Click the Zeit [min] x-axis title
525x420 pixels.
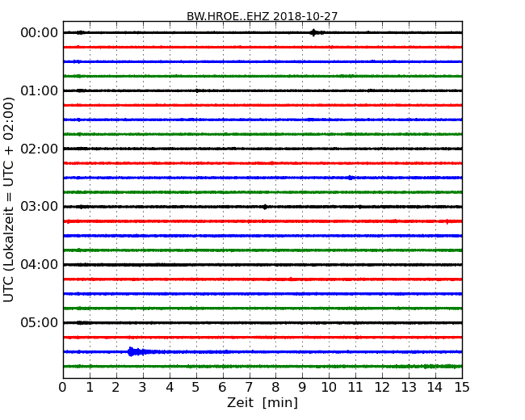click(262, 402)
